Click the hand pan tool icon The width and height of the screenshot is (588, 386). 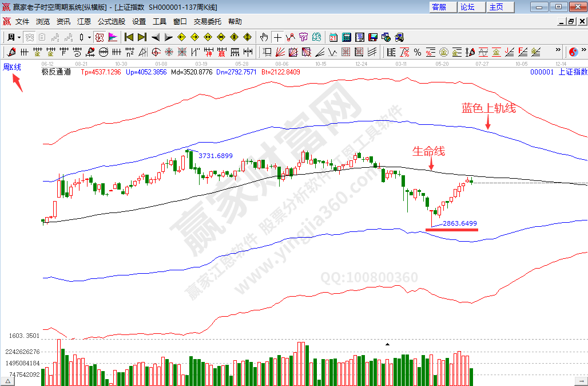pyautogui.click(x=264, y=37)
